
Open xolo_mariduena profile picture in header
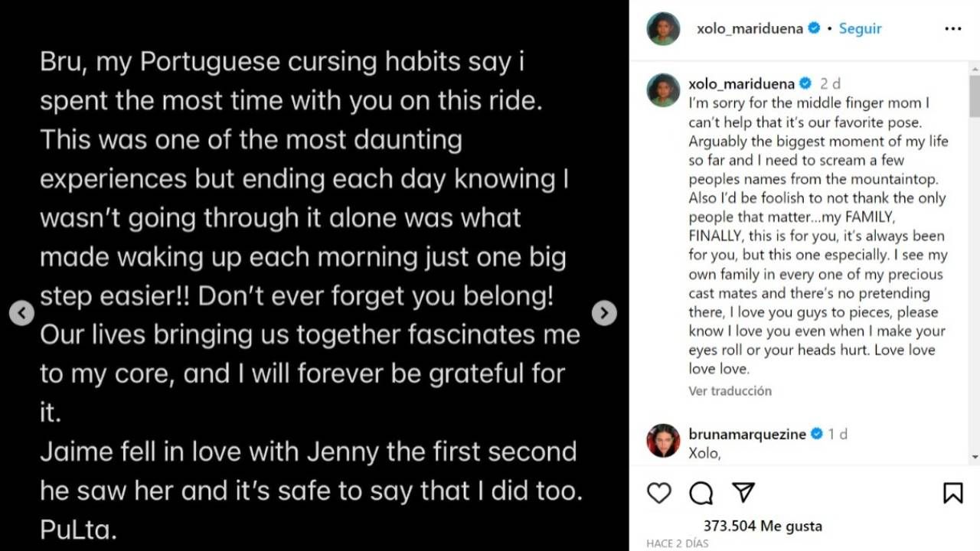(x=663, y=29)
